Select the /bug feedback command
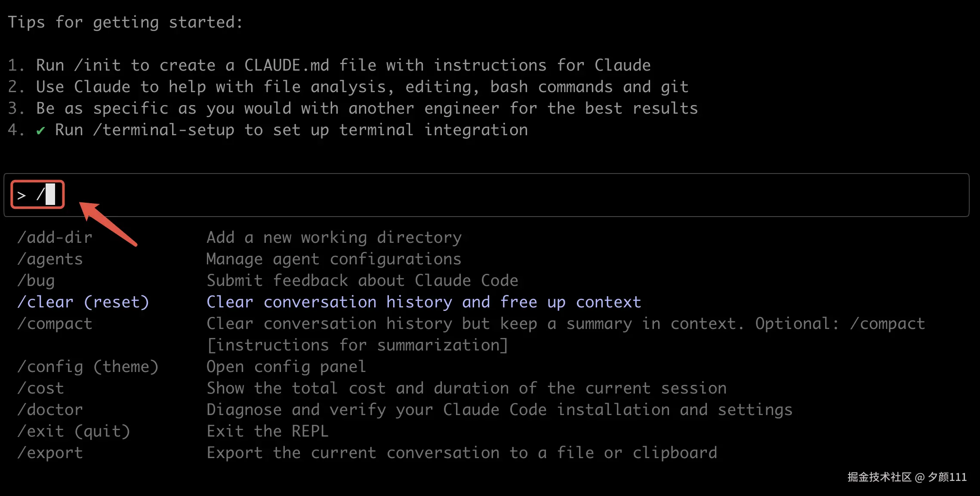Image resolution: width=980 pixels, height=496 pixels. pos(36,281)
